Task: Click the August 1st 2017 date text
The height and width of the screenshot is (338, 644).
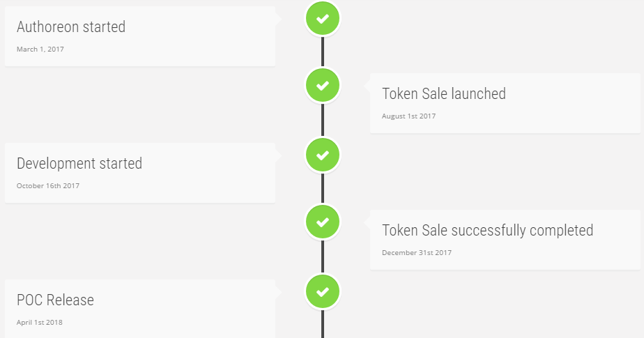Action: (x=408, y=116)
